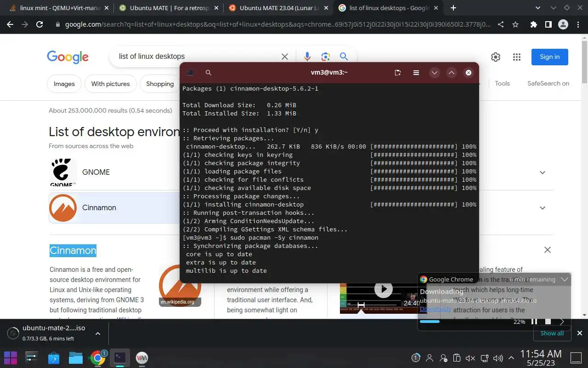
Task: Dismiss the Cinnamon info panel with X
Action: (x=548, y=250)
